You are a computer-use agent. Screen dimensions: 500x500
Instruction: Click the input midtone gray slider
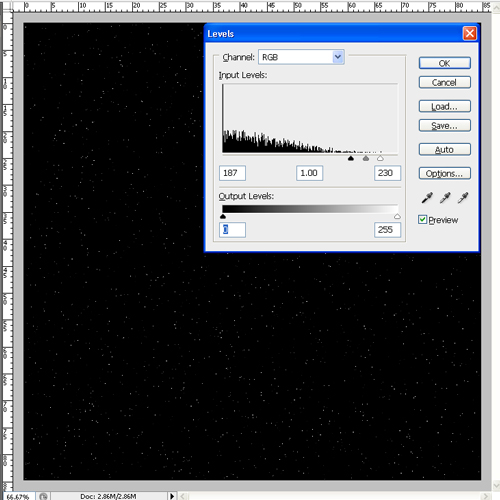coord(366,158)
